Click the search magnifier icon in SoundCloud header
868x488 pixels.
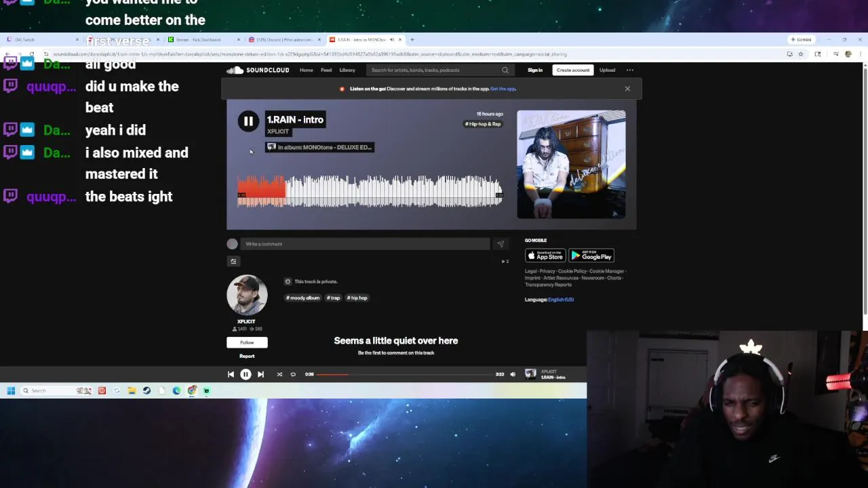click(505, 70)
